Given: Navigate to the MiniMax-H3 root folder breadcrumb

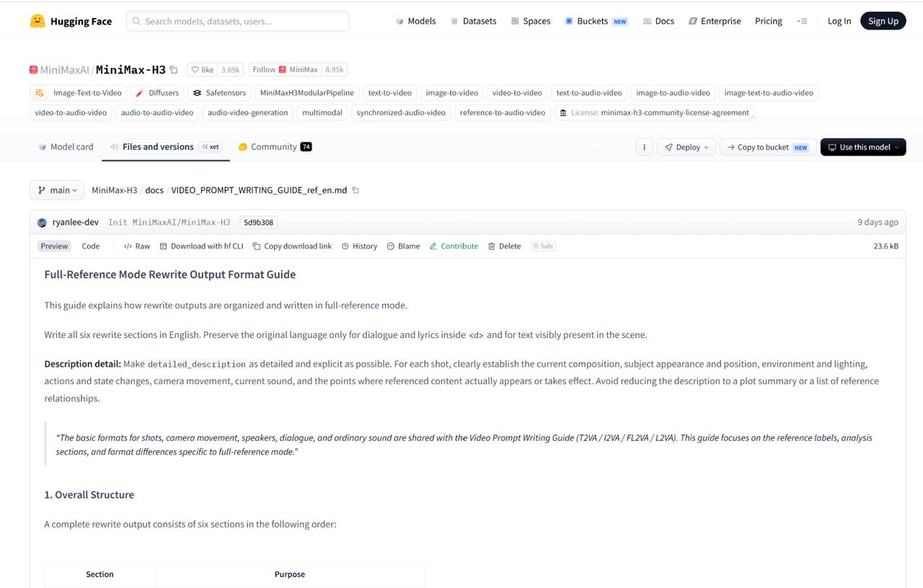Looking at the screenshot, I should tap(114, 190).
